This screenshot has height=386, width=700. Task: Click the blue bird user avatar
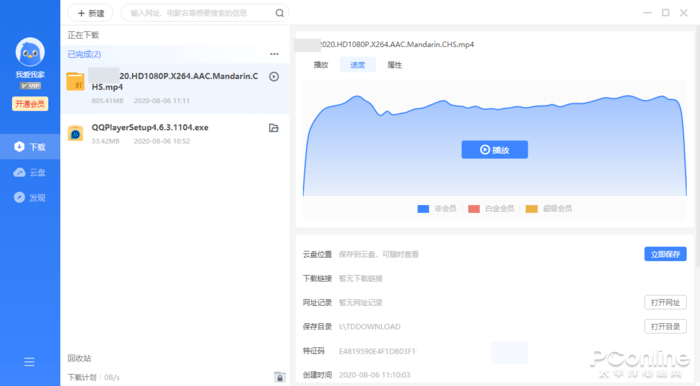[x=30, y=52]
